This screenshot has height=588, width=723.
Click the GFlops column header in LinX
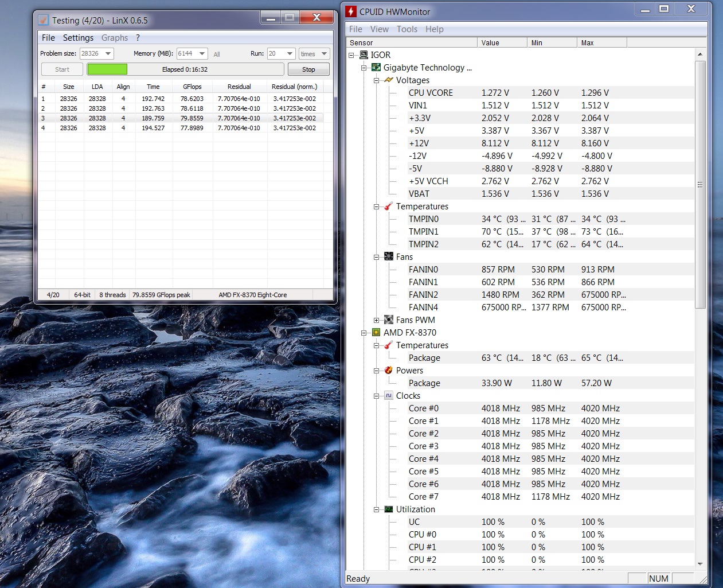click(192, 87)
